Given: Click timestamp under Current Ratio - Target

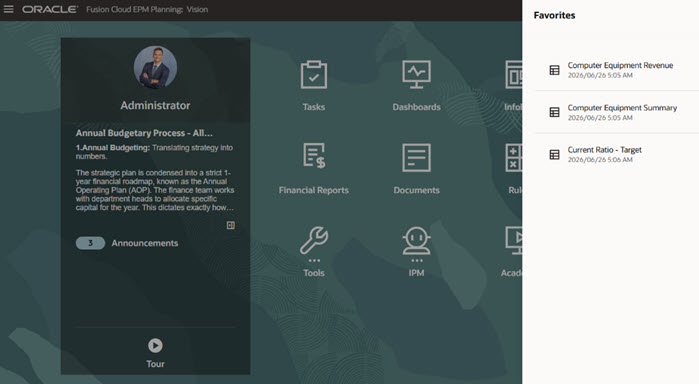Looking at the screenshot, I should coord(600,160).
